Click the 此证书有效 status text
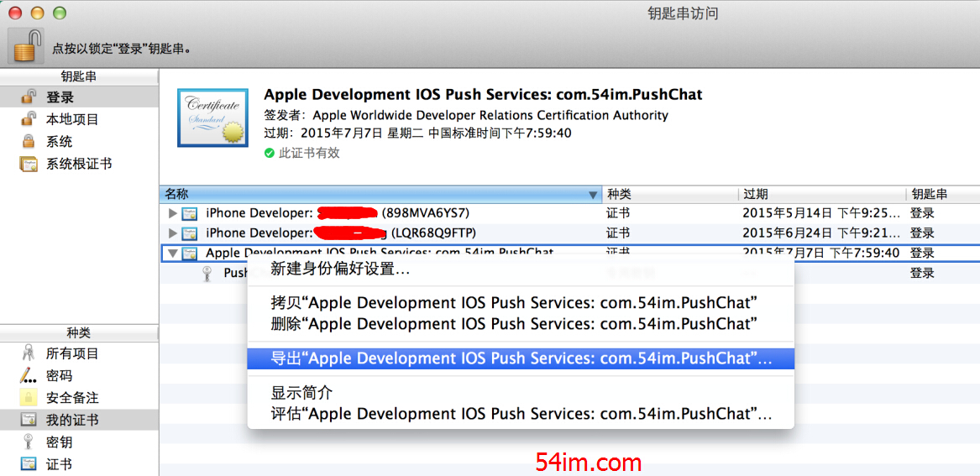Image resolution: width=980 pixels, height=476 pixels. [x=309, y=153]
